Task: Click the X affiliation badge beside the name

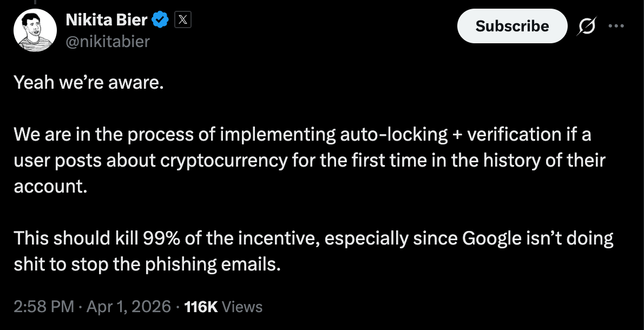Action: [x=182, y=21]
